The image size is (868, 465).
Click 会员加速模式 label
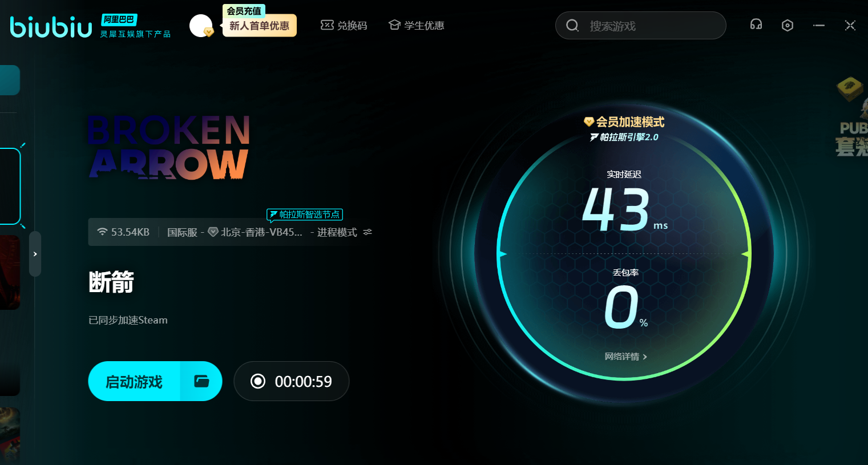tap(624, 122)
